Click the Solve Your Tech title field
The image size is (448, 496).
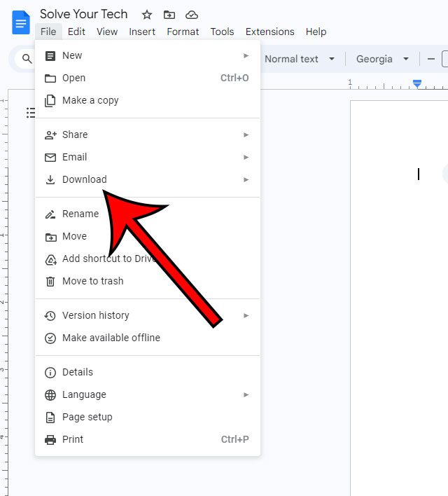(x=84, y=14)
